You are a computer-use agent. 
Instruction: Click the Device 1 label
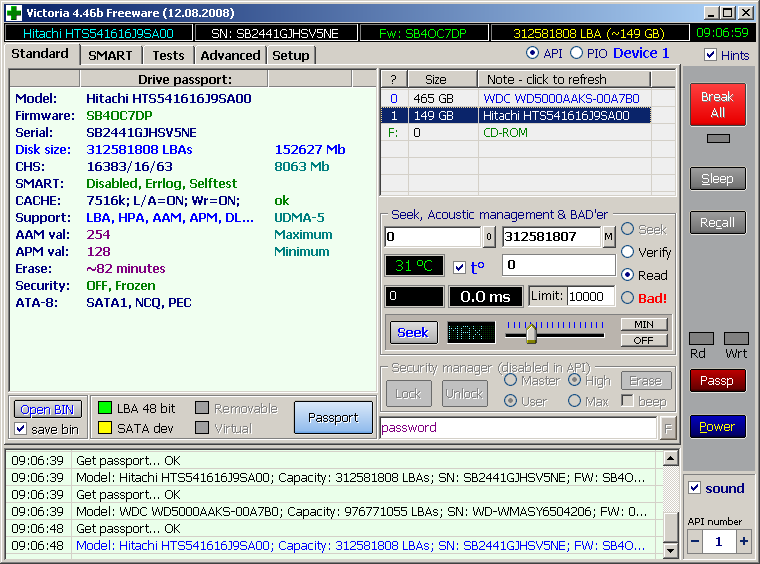point(641,53)
